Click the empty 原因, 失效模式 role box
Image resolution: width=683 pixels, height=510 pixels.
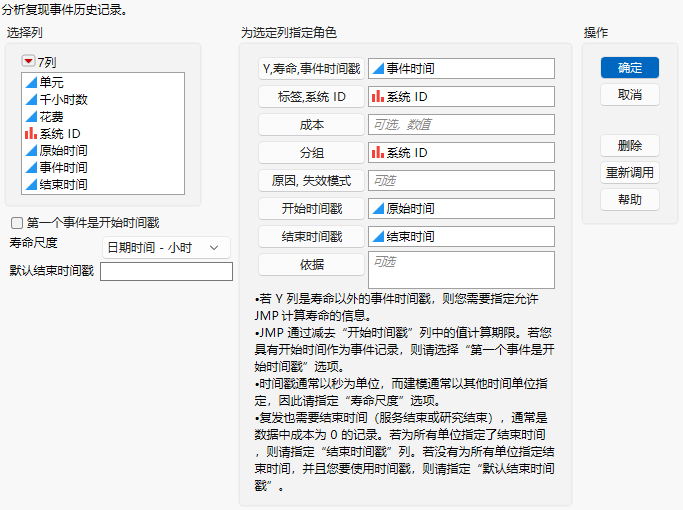[x=461, y=180]
